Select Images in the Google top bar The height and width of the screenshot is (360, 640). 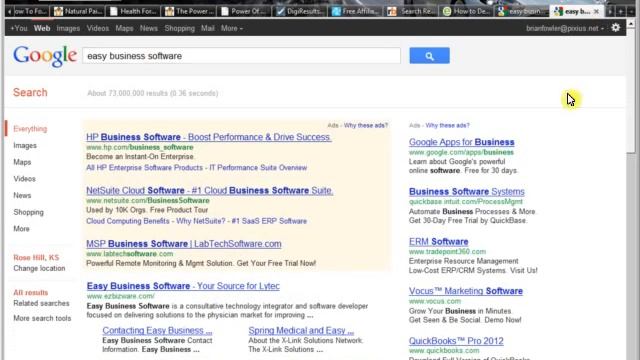[68, 28]
